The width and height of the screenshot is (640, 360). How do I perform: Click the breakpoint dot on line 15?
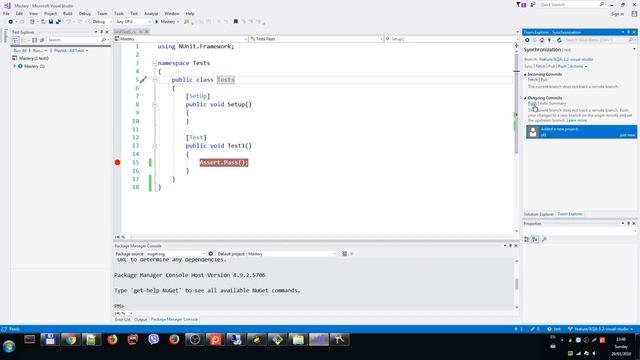(x=118, y=162)
